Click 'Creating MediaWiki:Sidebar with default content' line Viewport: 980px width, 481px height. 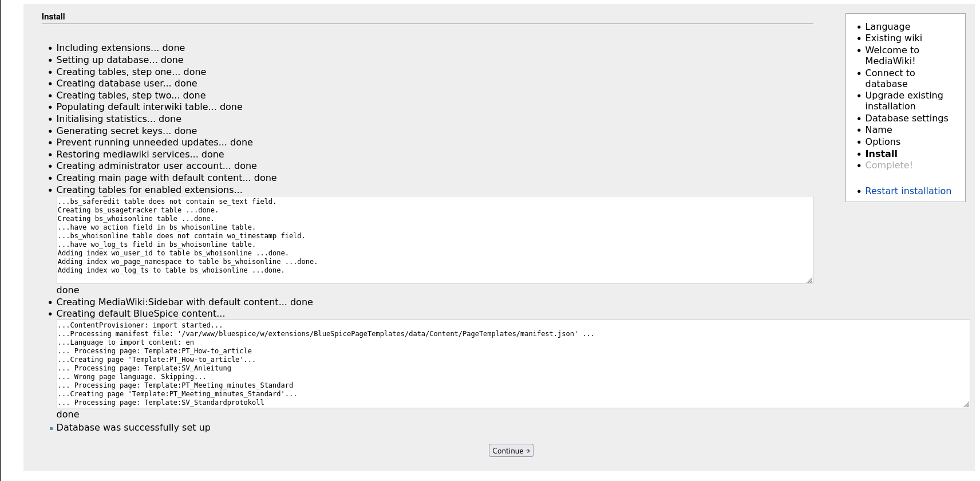(x=184, y=302)
